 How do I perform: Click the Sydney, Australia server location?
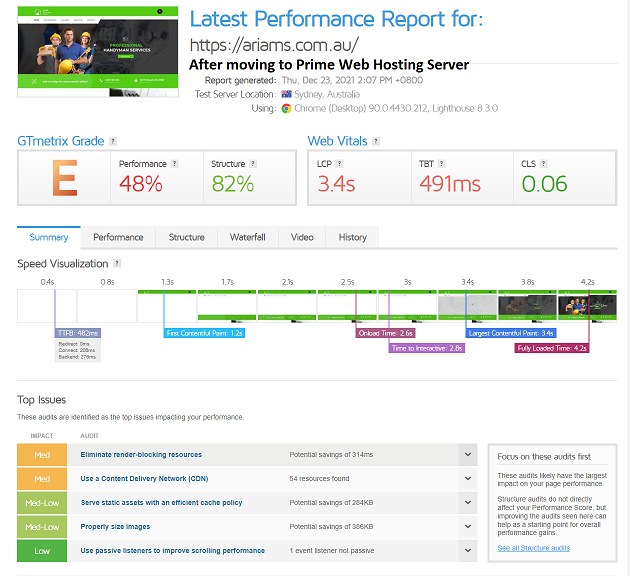(x=327, y=94)
